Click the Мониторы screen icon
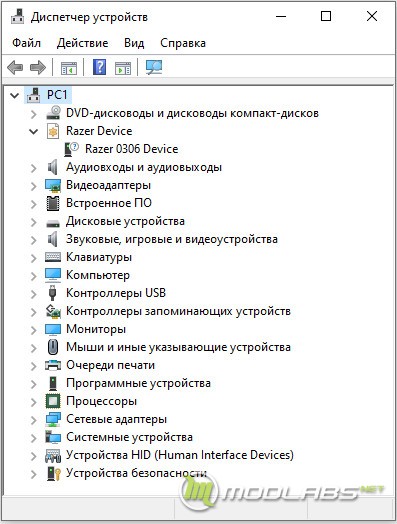397x524 pixels. (x=53, y=330)
